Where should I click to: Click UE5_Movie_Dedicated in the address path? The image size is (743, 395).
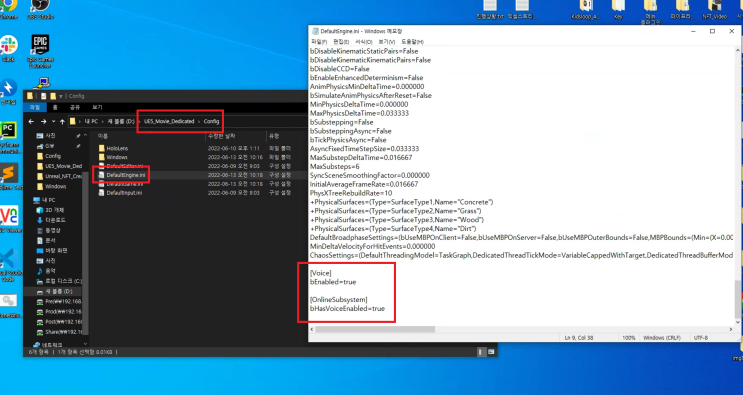169,122
